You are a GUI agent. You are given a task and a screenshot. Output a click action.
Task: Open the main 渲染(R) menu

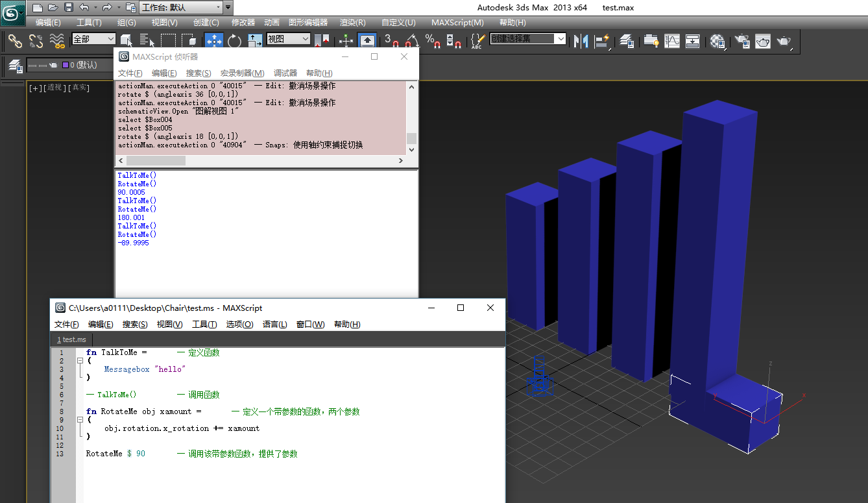coord(353,22)
